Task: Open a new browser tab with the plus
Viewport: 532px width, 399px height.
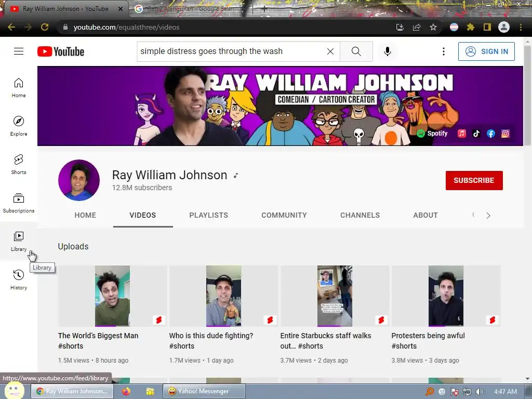Action: tap(264, 9)
